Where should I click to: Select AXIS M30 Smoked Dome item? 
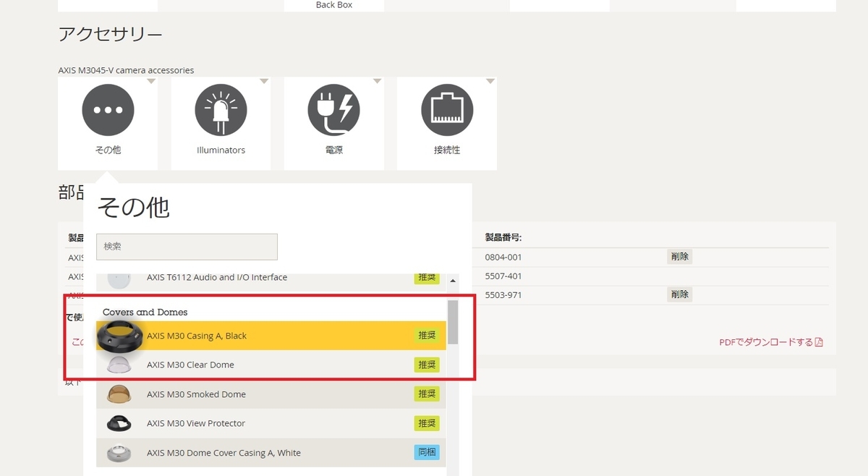pos(271,394)
